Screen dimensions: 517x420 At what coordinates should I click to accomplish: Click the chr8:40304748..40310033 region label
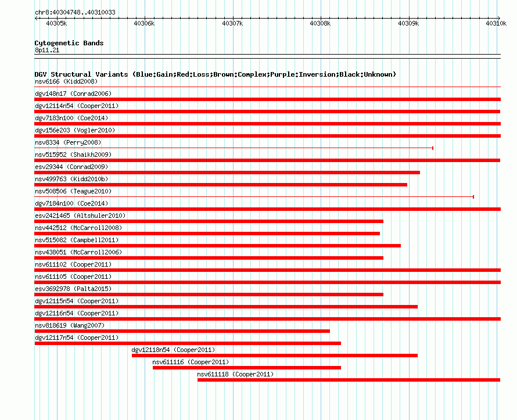(x=75, y=12)
